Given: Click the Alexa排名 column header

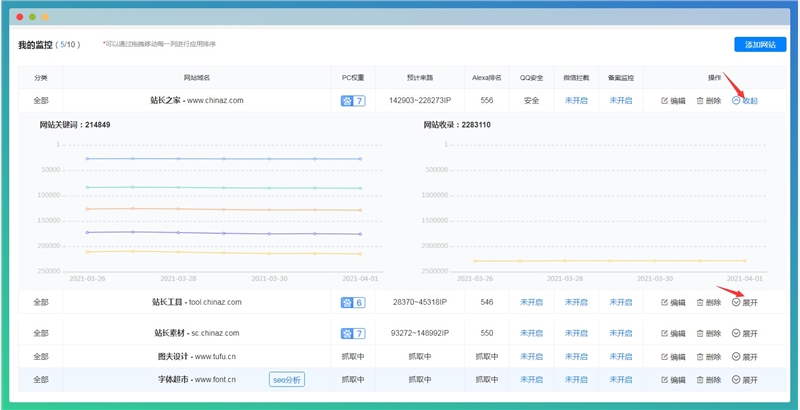Looking at the screenshot, I should 486,77.
